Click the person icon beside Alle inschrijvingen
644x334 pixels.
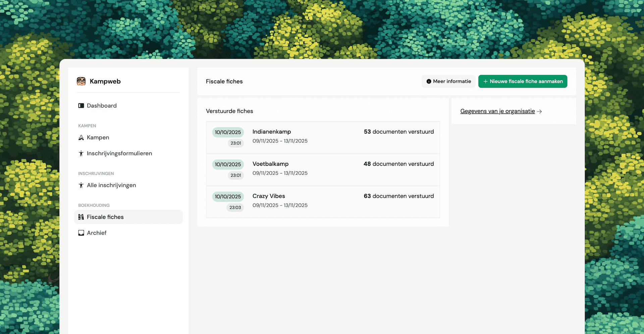[81, 185]
